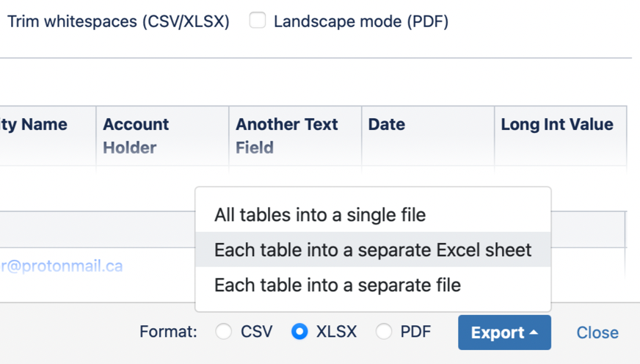Click the Account Holder column header
Screen dimensions: 640x364
[x=136, y=136]
